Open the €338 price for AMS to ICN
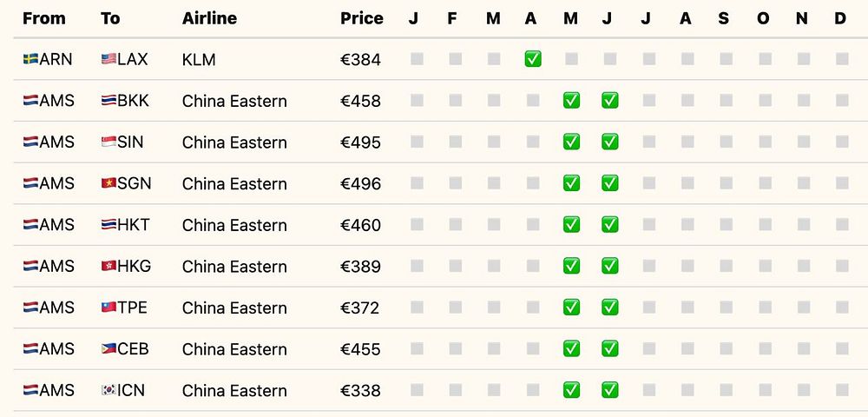 (360, 391)
